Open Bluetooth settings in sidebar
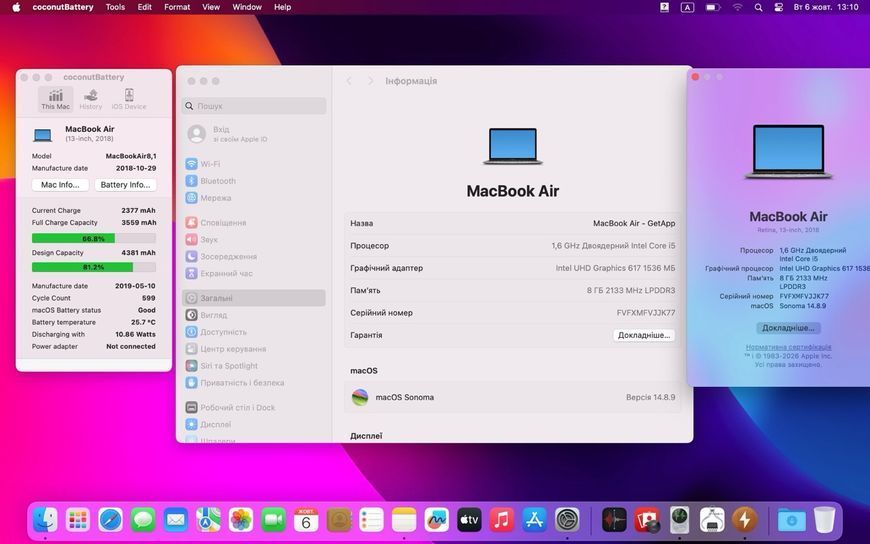The image size is (870, 544). pyautogui.click(x=254, y=181)
